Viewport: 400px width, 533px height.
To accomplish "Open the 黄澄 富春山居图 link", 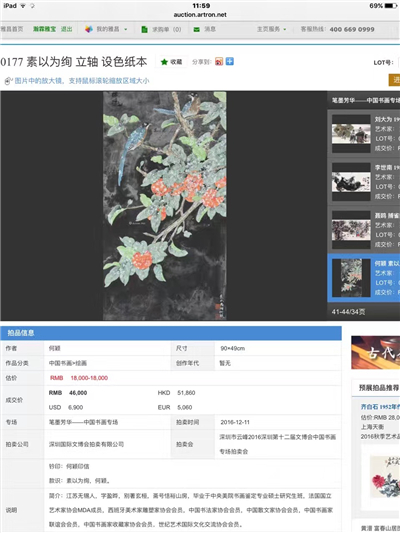I will [380, 528].
